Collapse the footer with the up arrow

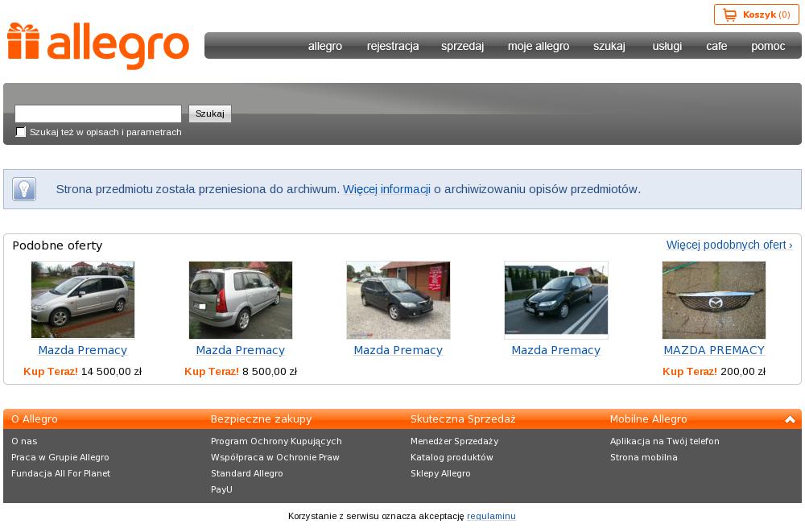tap(791, 419)
